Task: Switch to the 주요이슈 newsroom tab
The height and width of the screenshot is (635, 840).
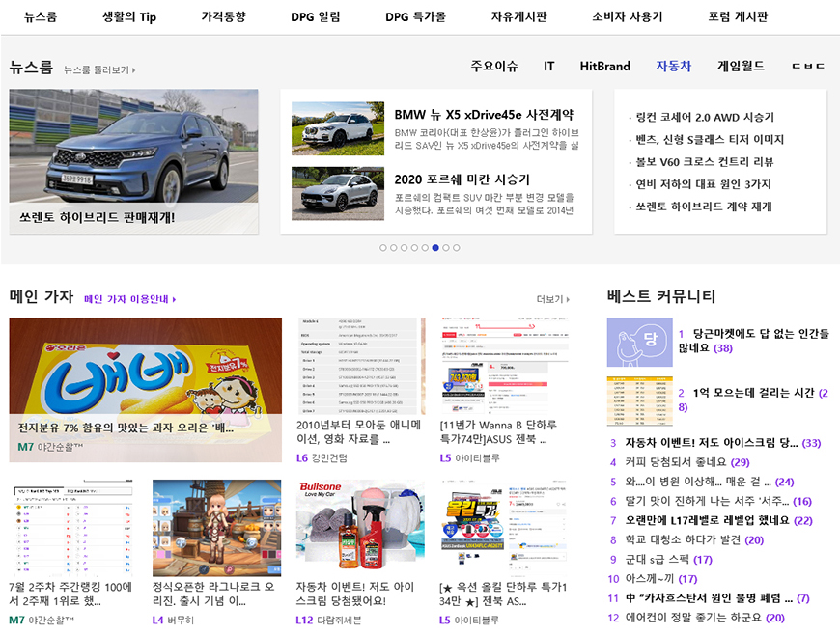Action: coord(494,66)
